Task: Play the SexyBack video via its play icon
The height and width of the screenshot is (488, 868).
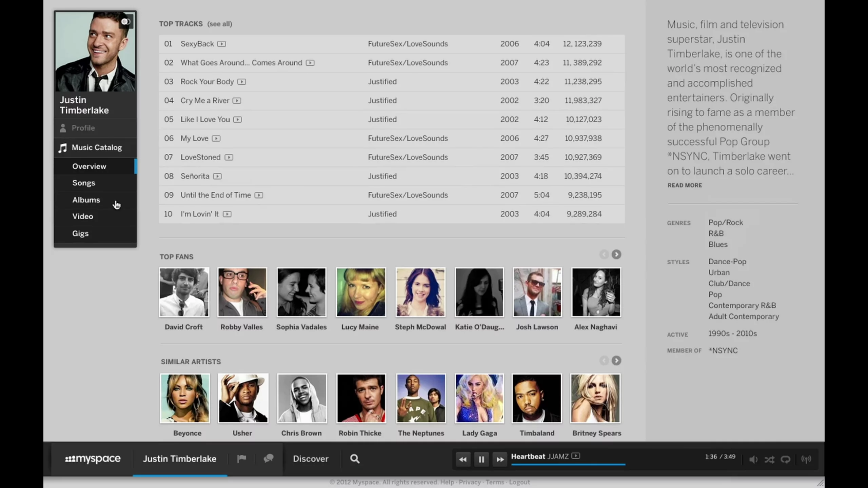Action: coord(222,44)
